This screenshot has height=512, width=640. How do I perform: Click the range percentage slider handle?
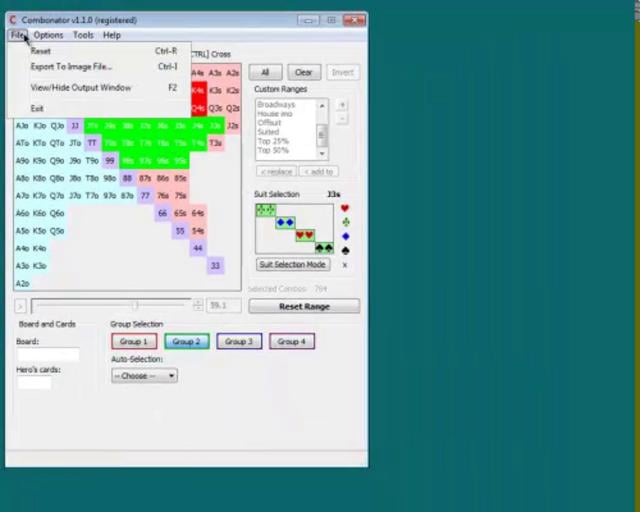[135, 305]
